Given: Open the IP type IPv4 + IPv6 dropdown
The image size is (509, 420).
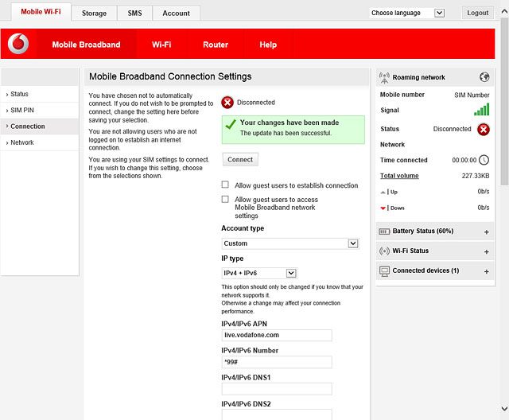Looking at the screenshot, I should [259, 273].
